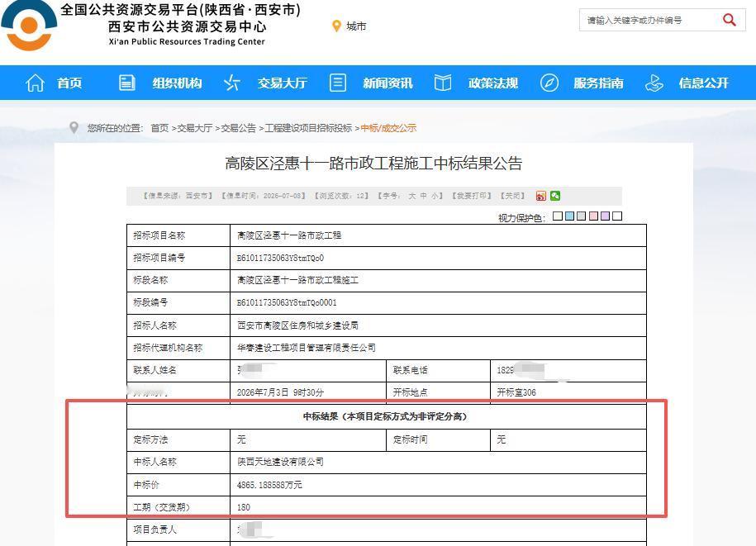Click winning bidder 陕西天地建设有限公司
Screen dimensions: 756x546
tap(280, 462)
